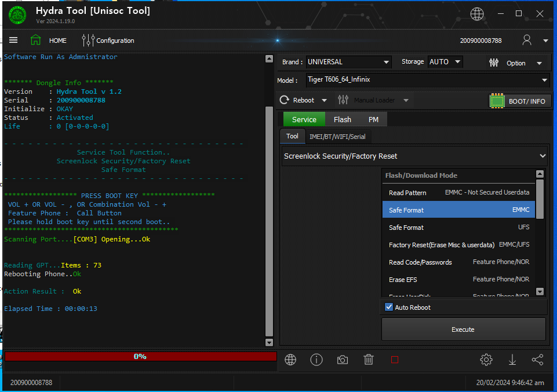
Task: Open the Storage AUTO dropdown
Action: (x=445, y=62)
